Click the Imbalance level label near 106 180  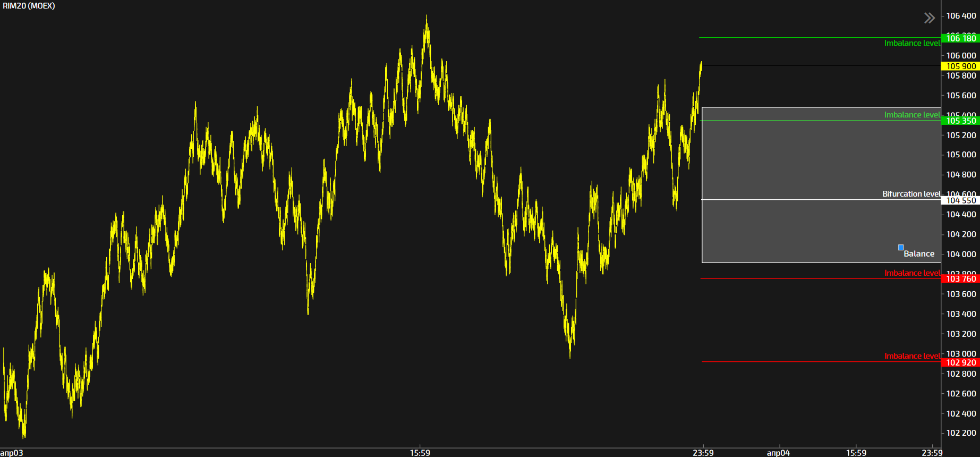(912, 43)
